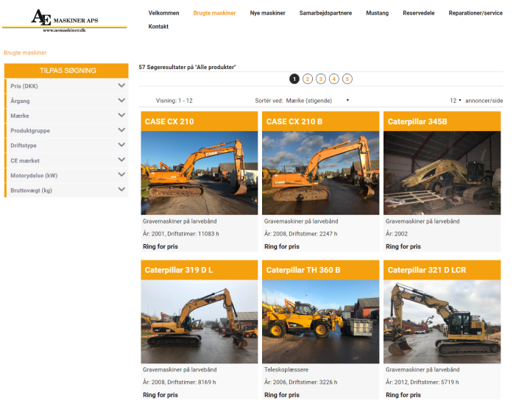The width and height of the screenshot is (516, 420).
Task: Navigate to Reservedele
Action: (419, 13)
